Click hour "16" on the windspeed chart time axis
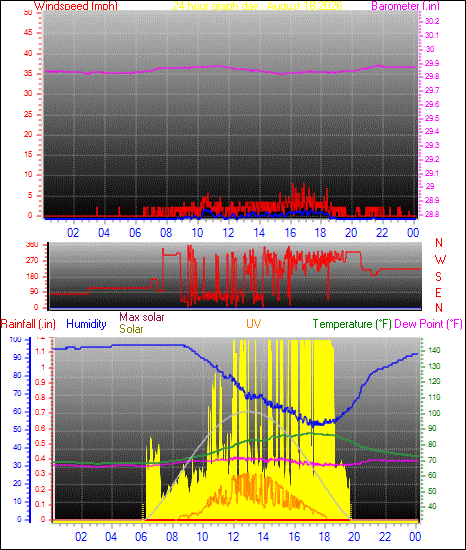 pyautogui.click(x=290, y=233)
